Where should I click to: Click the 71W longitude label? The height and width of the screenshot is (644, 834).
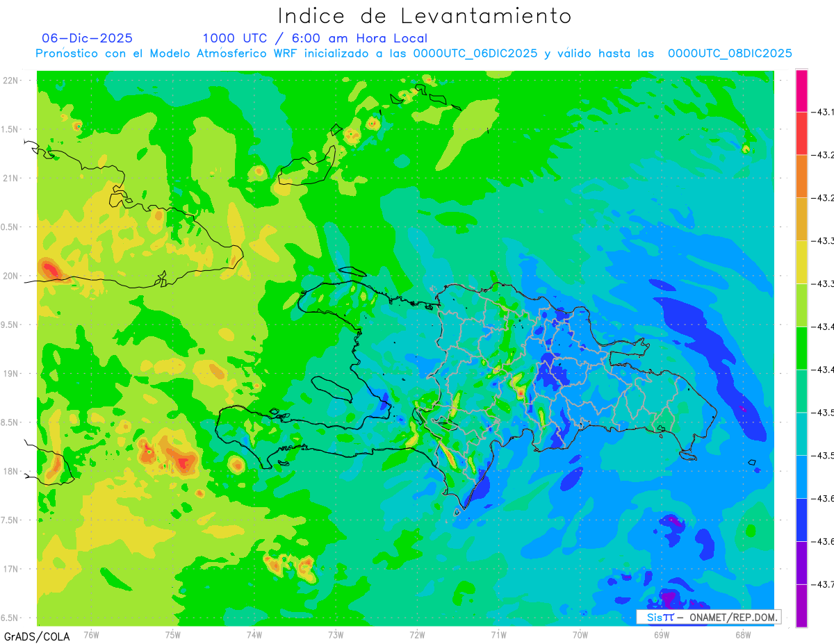pyautogui.click(x=498, y=634)
